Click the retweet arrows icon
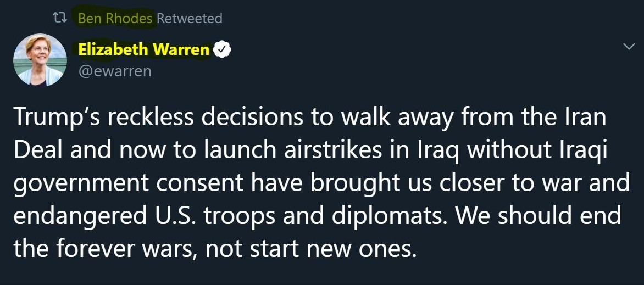 55,19
